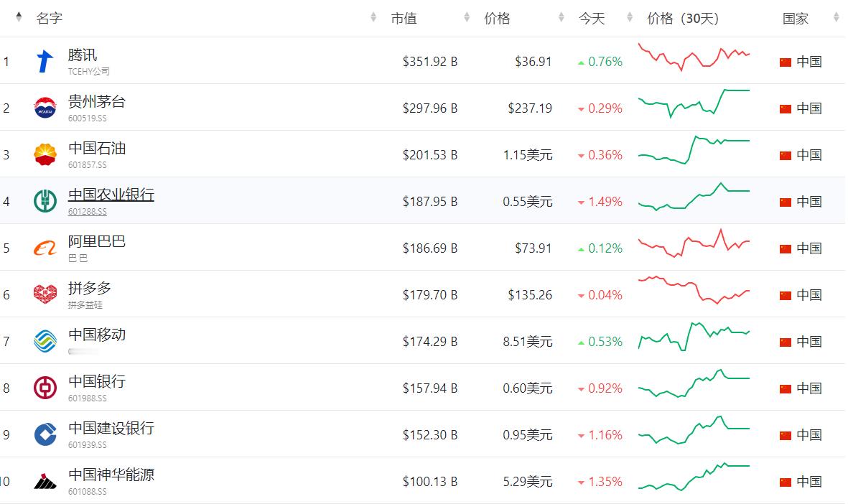Click the China flag in 贵州茅台 row

click(786, 108)
